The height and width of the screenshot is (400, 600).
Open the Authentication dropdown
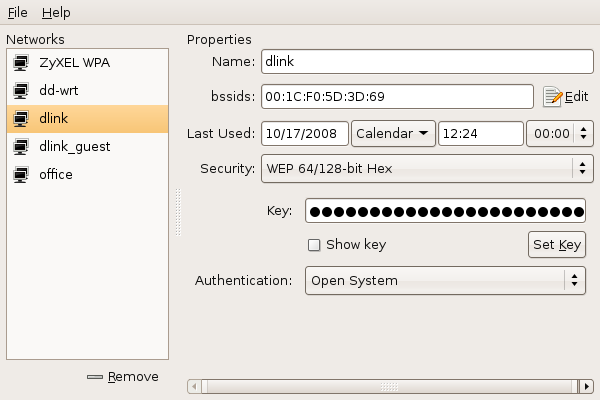click(x=444, y=281)
